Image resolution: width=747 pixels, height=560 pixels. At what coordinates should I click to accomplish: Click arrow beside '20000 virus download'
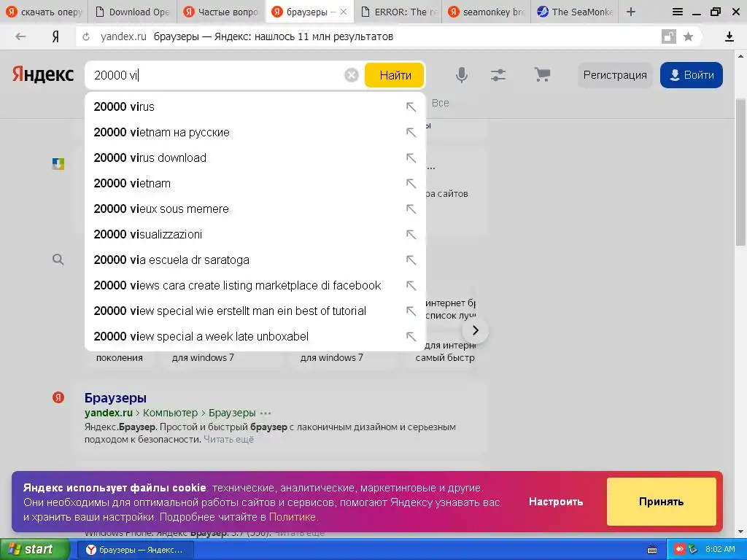[x=411, y=158]
